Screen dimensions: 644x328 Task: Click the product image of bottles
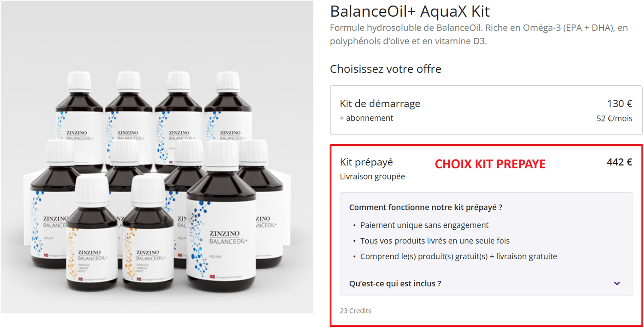157,157
